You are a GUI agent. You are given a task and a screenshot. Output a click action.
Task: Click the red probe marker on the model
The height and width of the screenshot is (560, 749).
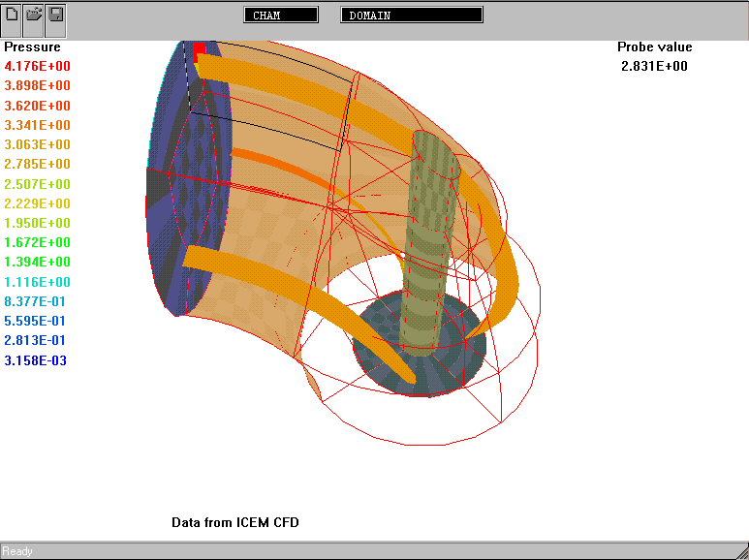tap(199, 49)
